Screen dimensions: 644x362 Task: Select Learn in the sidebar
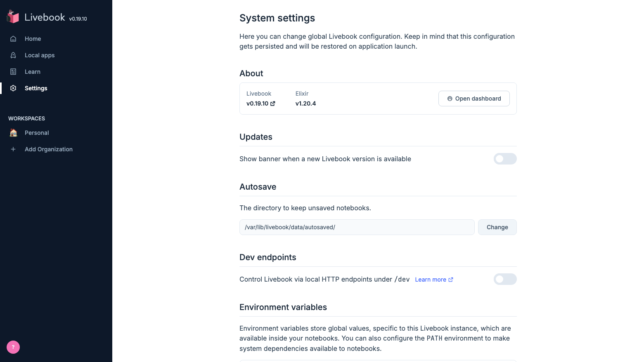click(x=33, y=72)
